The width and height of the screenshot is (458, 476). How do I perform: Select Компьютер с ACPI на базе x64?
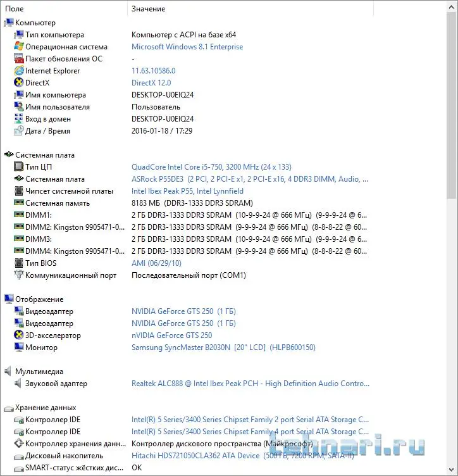pos(183,35)
